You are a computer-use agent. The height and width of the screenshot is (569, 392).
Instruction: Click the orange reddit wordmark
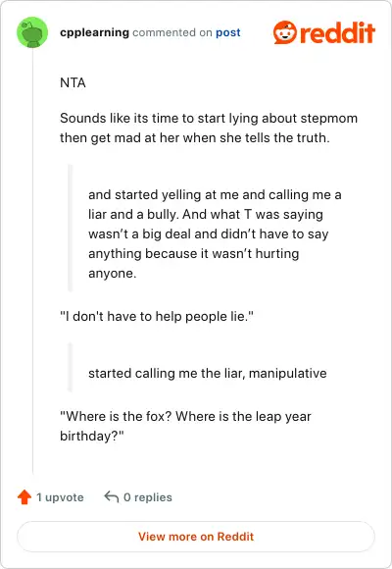pyautogui.click(x=337, y=32)
